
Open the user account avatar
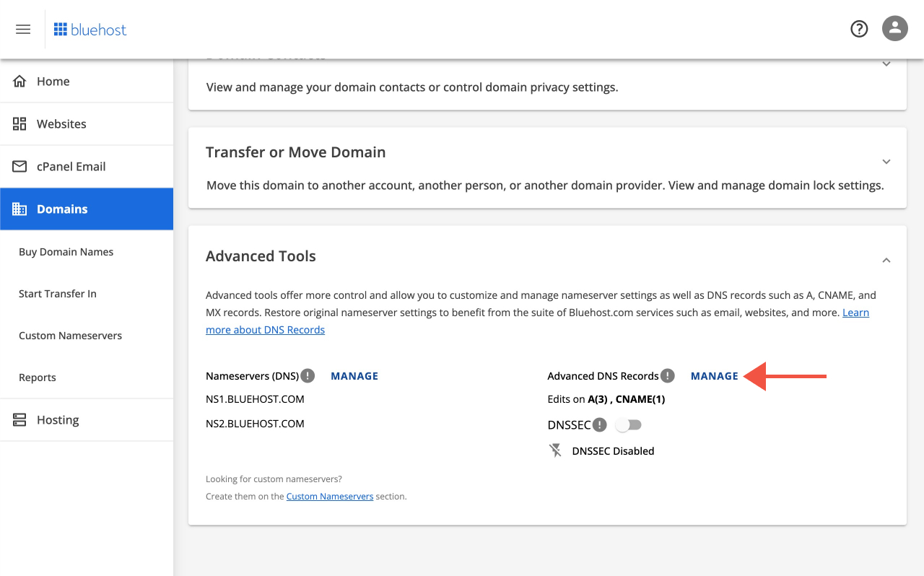point(894,28)
